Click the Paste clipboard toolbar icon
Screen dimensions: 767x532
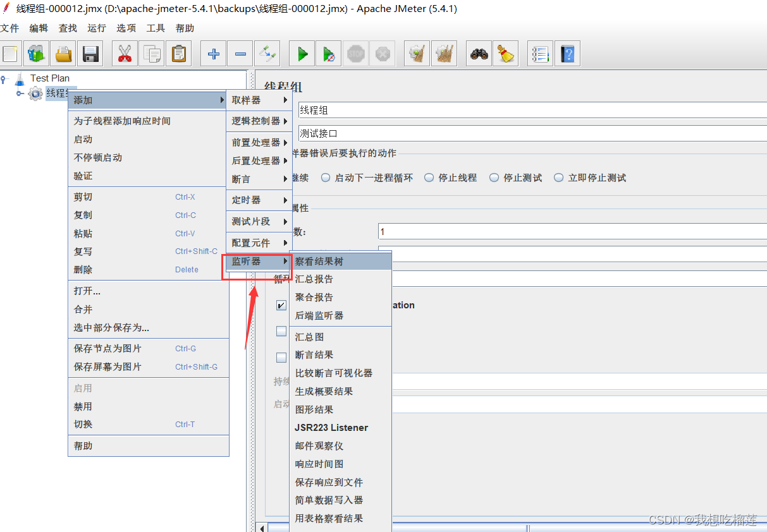(x=178, y=54)
